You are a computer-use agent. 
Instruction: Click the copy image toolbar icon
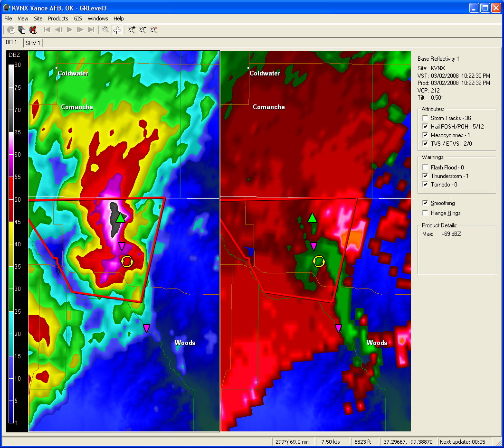[x=22, y=30]
